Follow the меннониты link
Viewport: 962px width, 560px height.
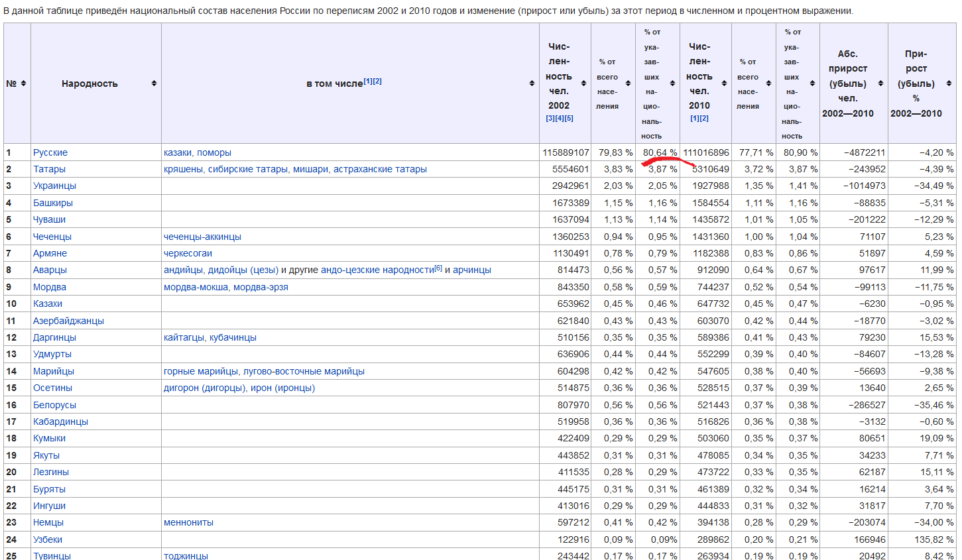188,522
